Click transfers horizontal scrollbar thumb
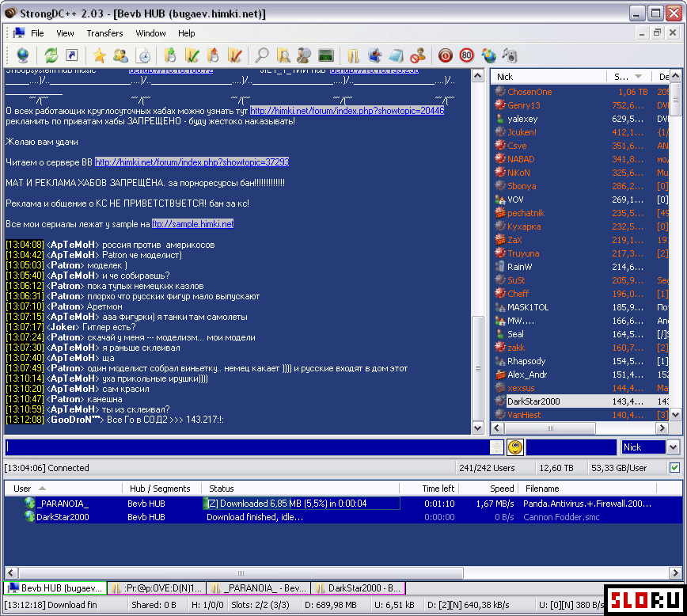This screenshot has height=616, width=687. (241, 572)
